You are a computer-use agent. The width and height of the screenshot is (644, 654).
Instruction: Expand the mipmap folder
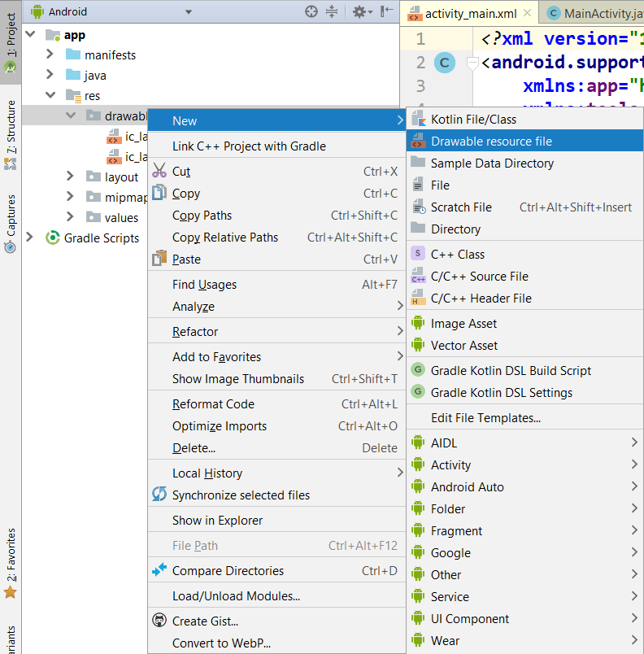pos(70,196)
